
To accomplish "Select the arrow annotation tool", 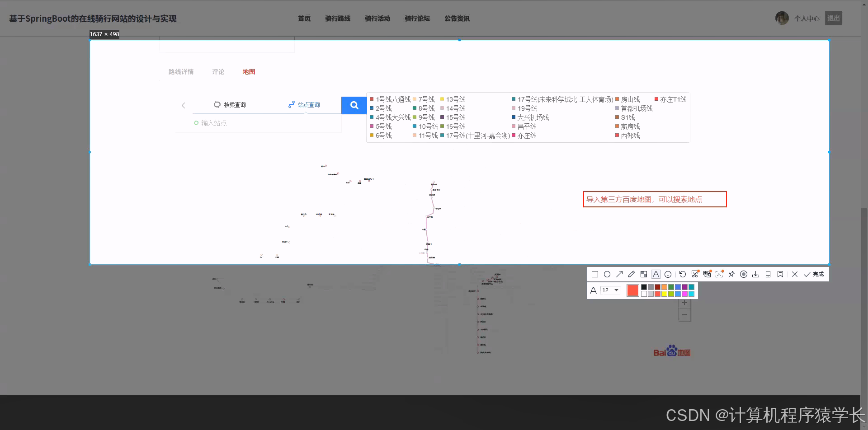I will point(619,274).
